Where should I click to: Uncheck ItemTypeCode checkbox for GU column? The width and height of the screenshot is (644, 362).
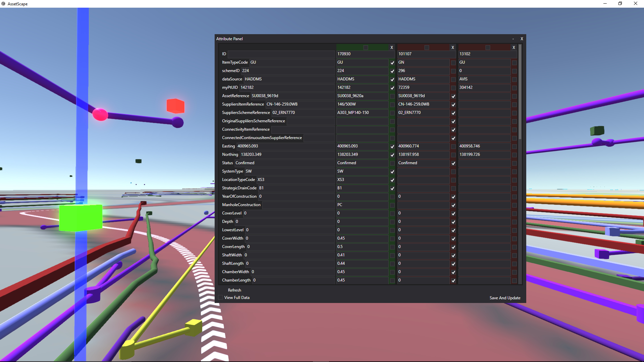[392, 63]
